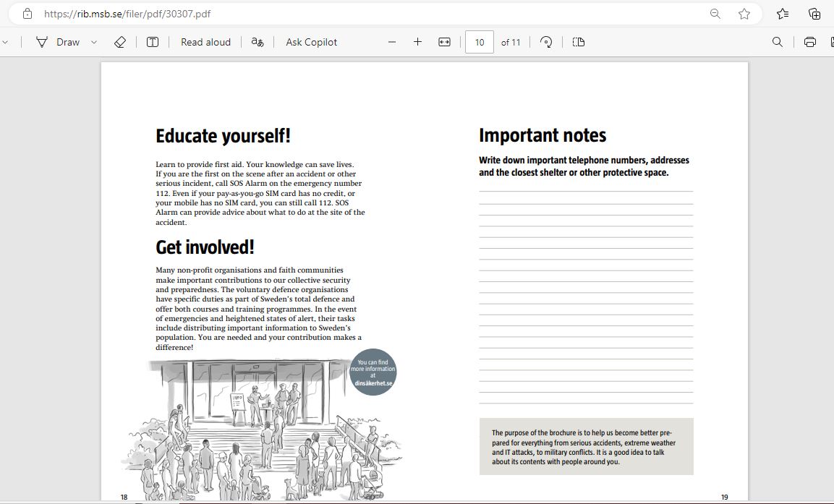The image size is (834, 504).
Task: Expand the Draw options dropdown arrow
Action: (94, 42)
